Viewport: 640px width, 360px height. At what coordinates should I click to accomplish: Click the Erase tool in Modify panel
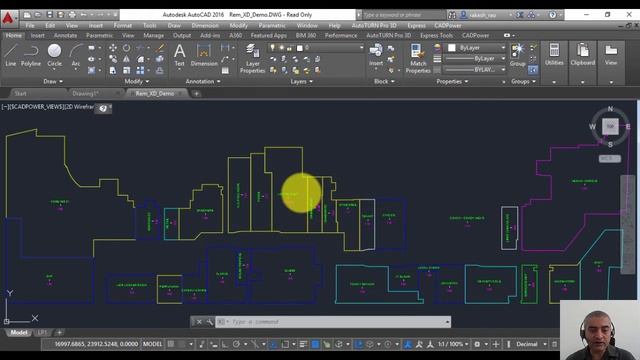160,48
